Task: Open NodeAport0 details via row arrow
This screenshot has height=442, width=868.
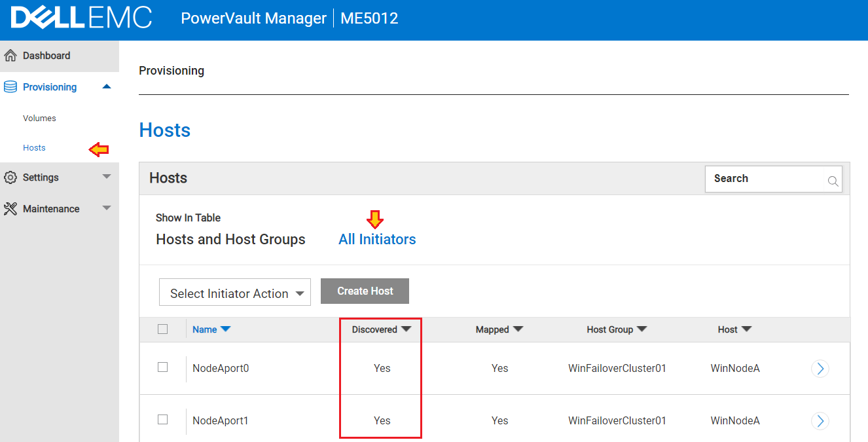Action: [820, 369]
